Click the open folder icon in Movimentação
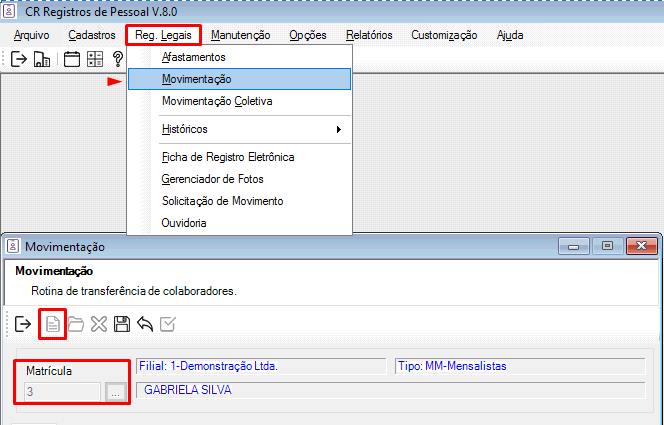The image size is (664, 425). pos(76,325)
